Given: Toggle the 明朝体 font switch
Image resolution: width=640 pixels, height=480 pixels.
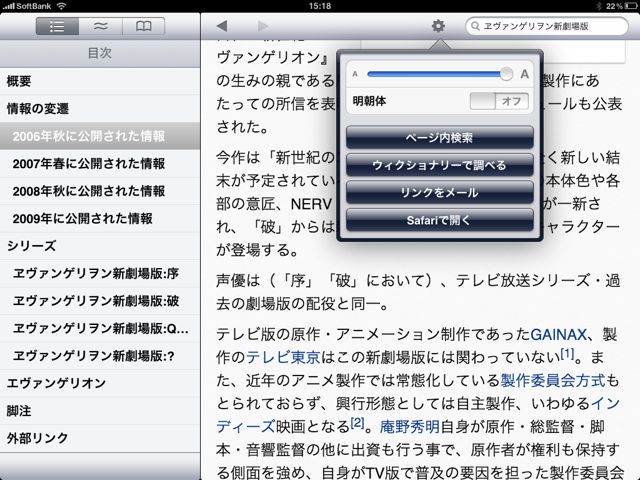Looking at the screenshot, I should click(499, 101).
